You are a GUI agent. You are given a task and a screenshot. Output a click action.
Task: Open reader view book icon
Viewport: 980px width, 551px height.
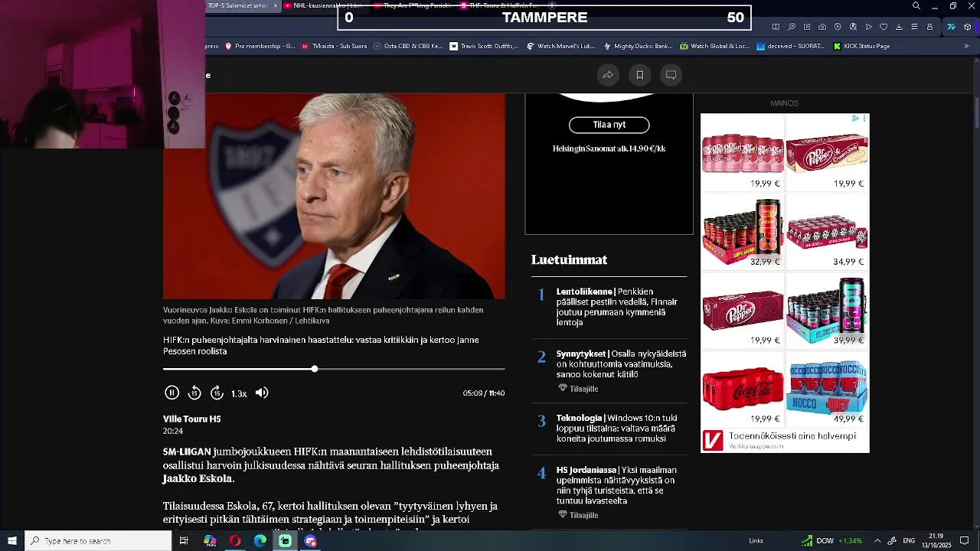pyautogui.click(x=776, y=27)
